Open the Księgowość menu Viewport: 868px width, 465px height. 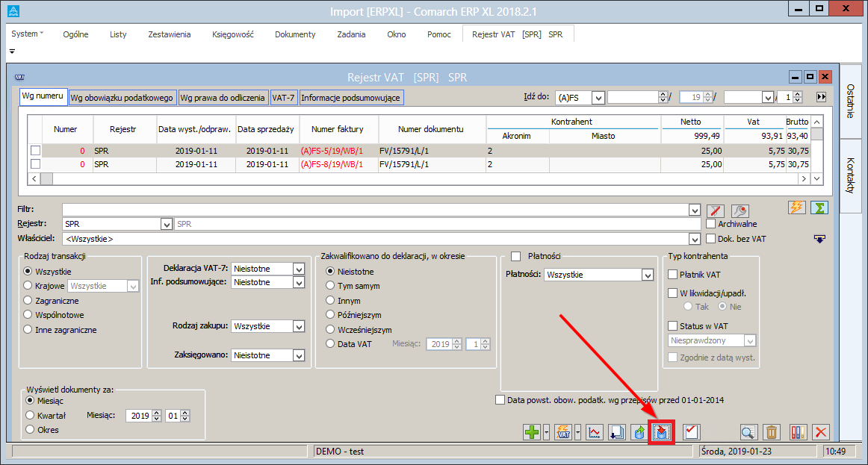pos(233,34)
